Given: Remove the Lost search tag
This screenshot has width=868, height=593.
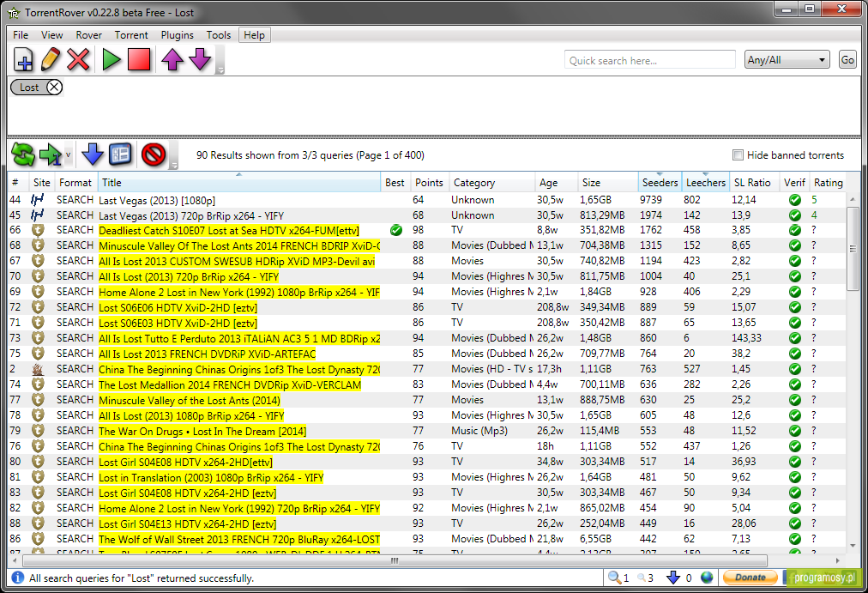Looking at the screenshot, I should [54, 87].
